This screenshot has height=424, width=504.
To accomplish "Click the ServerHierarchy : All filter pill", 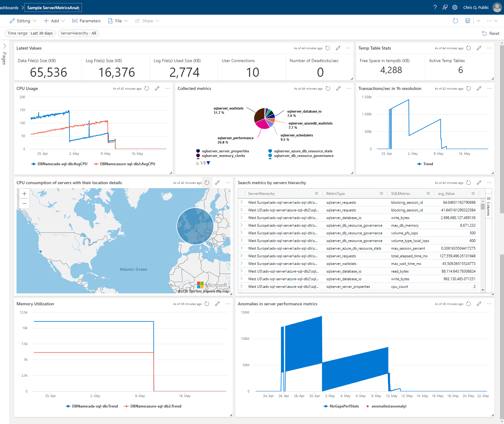I will (78, 33).
